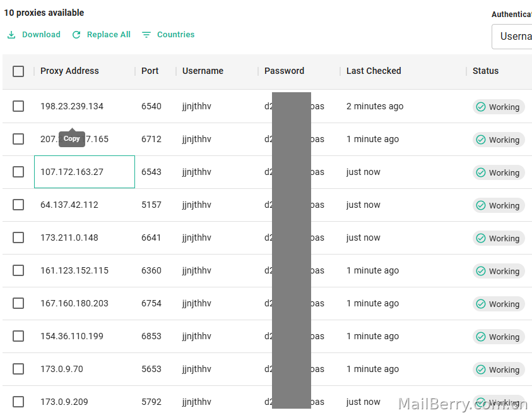Click proxy address 173.211.0.148
This screenshot has height=415, width=532.
click(69, 238)
